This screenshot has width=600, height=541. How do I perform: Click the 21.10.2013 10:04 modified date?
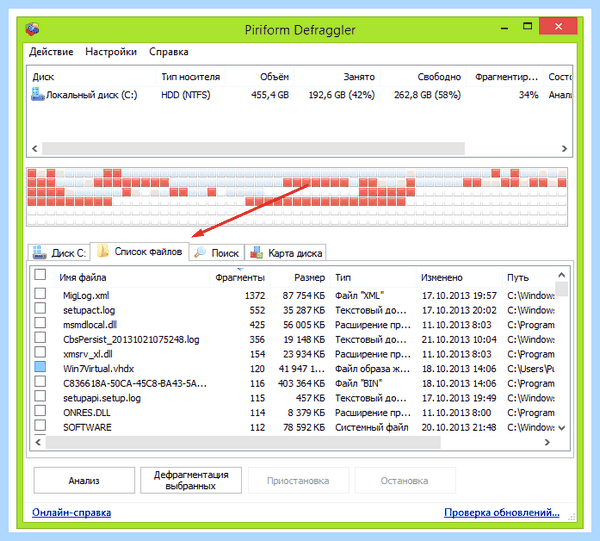click(459, 339)
